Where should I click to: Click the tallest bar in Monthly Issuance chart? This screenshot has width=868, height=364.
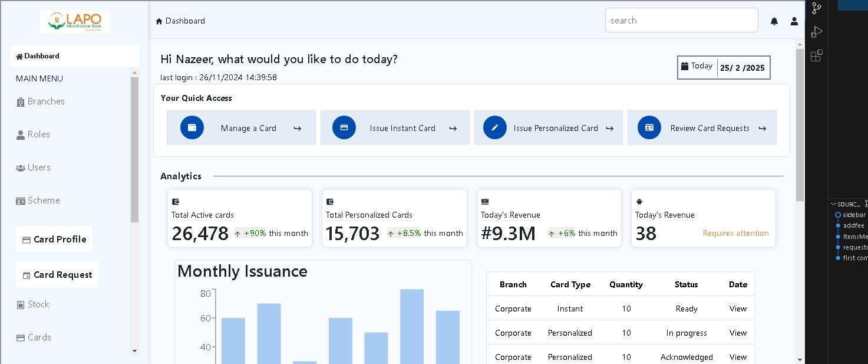tap(412, 326)
